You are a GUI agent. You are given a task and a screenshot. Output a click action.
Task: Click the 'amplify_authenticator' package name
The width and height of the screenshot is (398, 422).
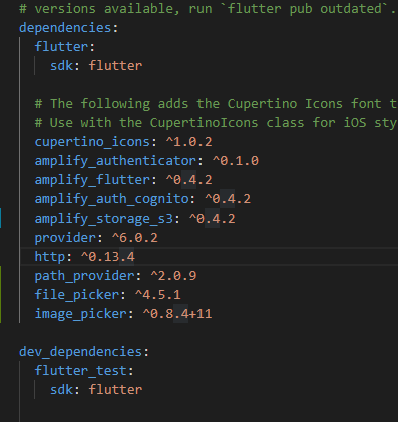[x=115, y=161]
